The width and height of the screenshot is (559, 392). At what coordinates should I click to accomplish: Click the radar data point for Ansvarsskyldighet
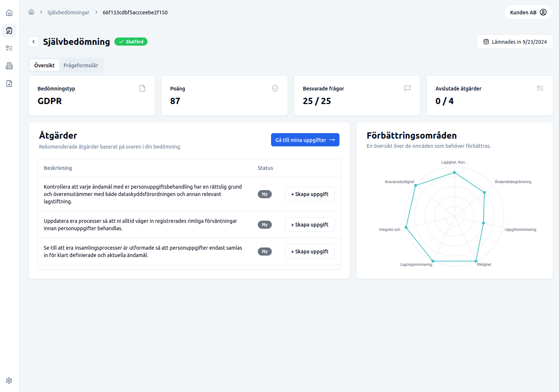(x=416, y=185)
